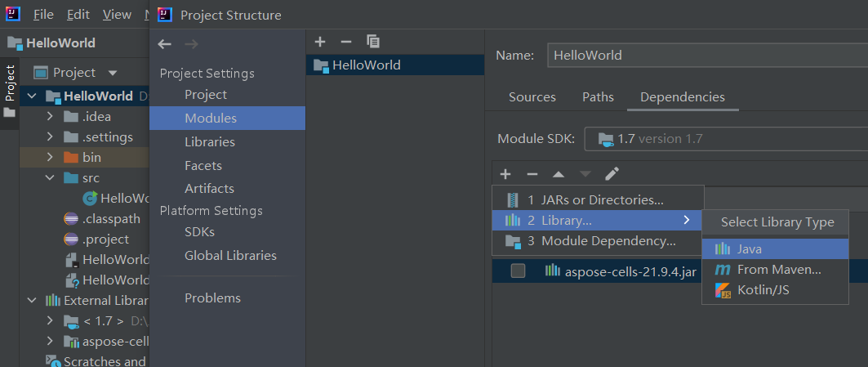Expand the bin folder
Image resolution: width=868 pixels, height=367 pixels.
pyautogui.click(x=50, y=158)
